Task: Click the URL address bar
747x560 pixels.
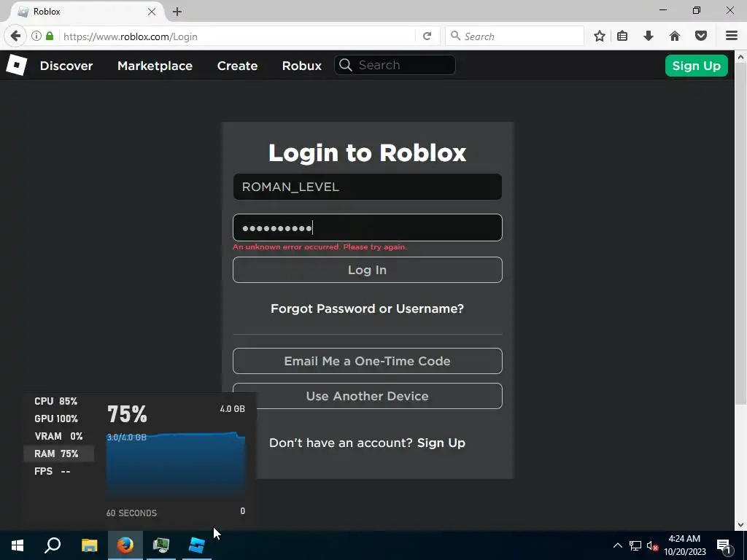Action: [x=237, y=36]
